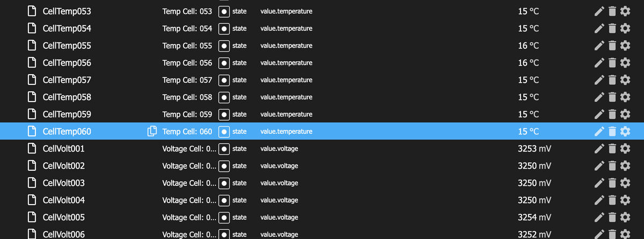Edit CellTemp058 with its pencil icon
This screenshot has width=644, height=239.
click(x=599, y=97)
